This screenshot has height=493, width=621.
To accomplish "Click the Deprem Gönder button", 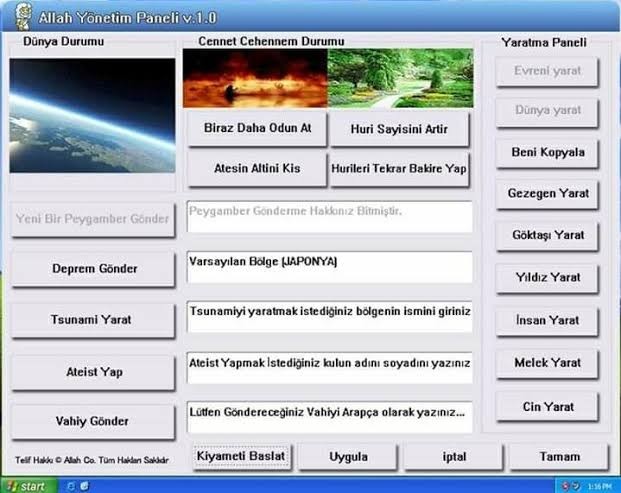I will (x=93, y=269).
